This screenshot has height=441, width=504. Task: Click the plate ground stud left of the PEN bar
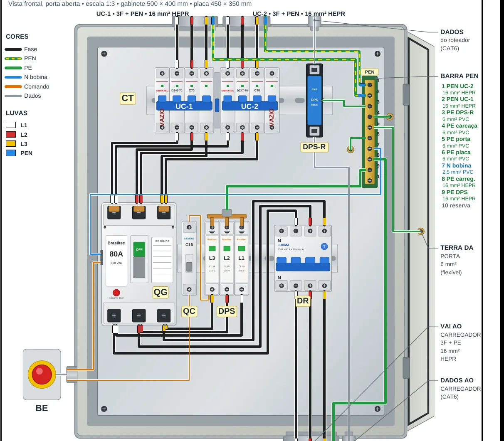(x=351, y=149)
